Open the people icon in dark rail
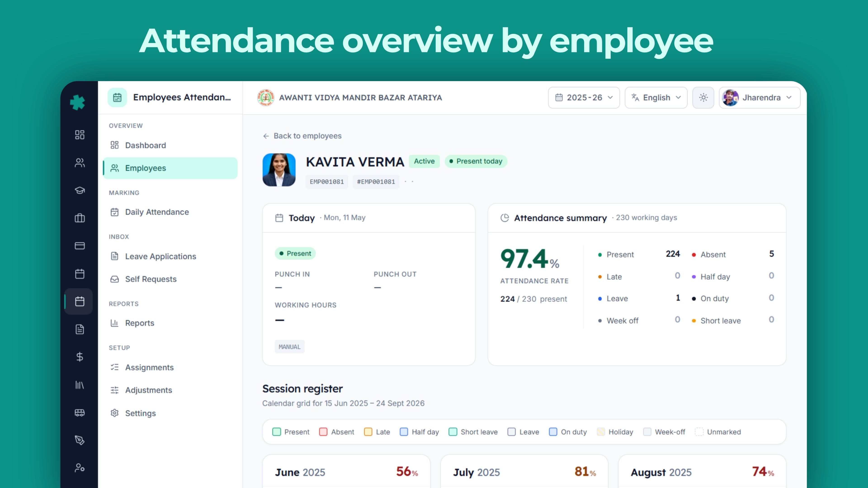This screenshot has width=868, height=488. point(80,163)
